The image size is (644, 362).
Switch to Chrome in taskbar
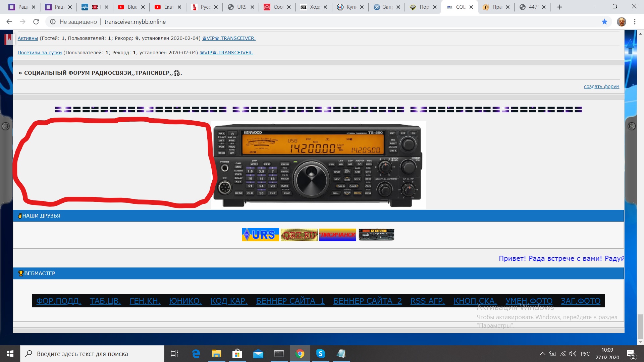click(x=300, y=354)
